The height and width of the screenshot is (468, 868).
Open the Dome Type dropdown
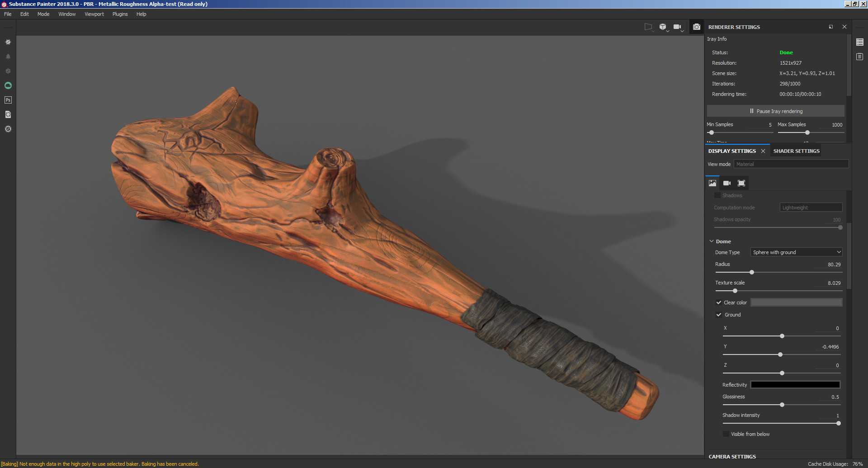pos(796,252)
